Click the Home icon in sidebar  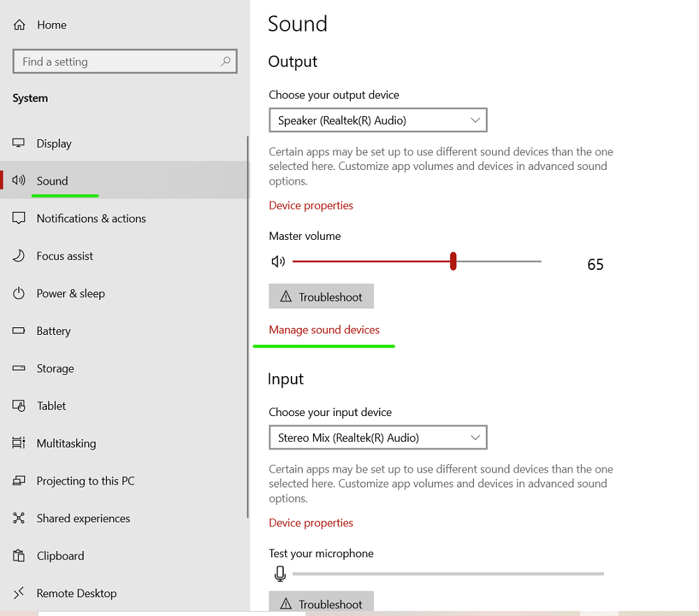pyautogui.click(x=19, y=25)
